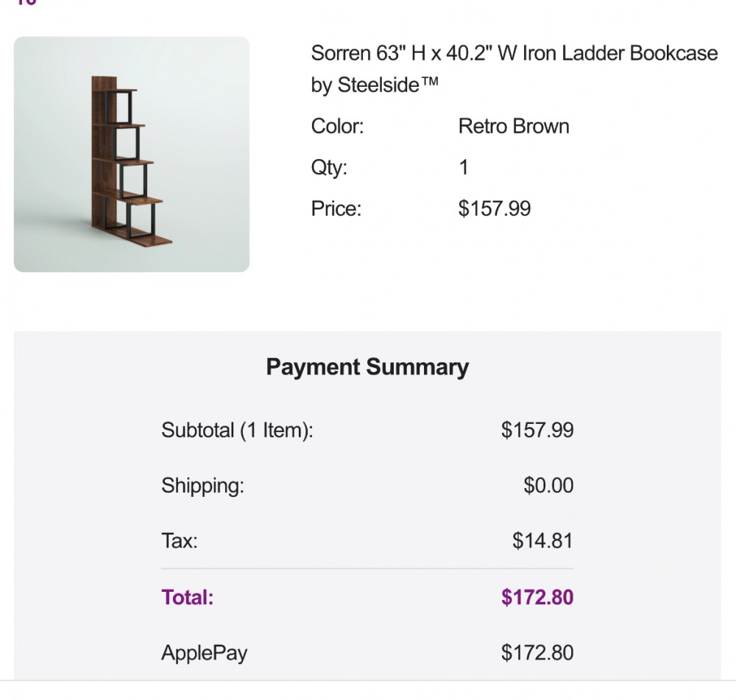736x700 pixels.
Task: Click the Payment Summary heading
Action: coord(367,367)
